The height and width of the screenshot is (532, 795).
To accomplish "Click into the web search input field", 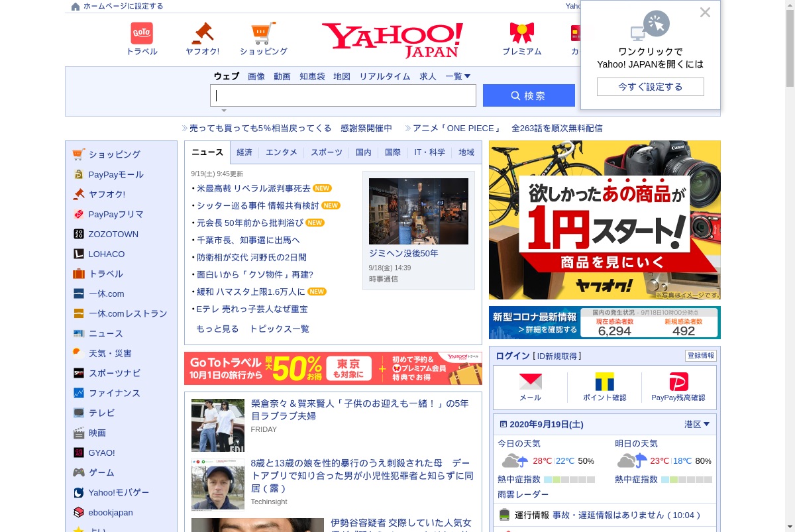I will tap(343, 95).
